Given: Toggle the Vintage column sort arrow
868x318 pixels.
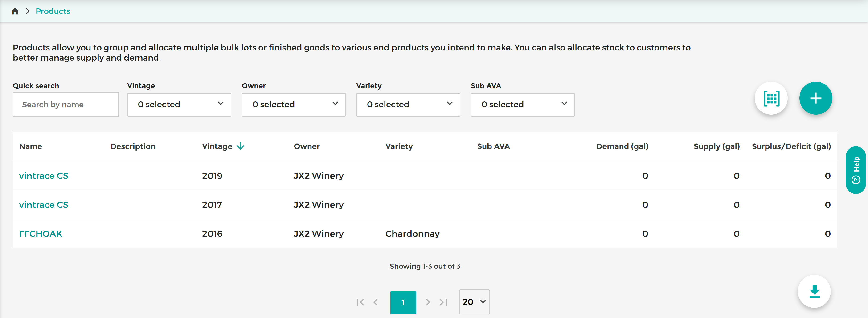Looking at the screenshot, I should pyautogui.click(x=241, y=146).
